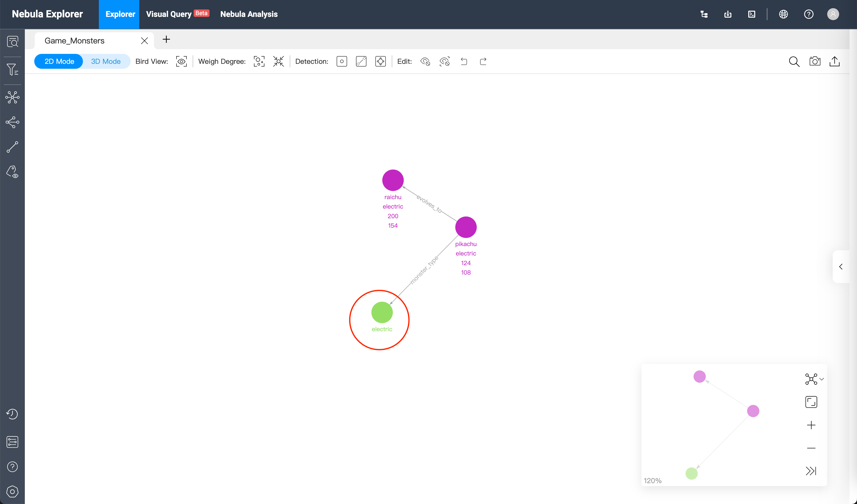The width and height of the screenshot is (857, 504).
Task: Toggle the Bird View eye icon
Action: 181,61
